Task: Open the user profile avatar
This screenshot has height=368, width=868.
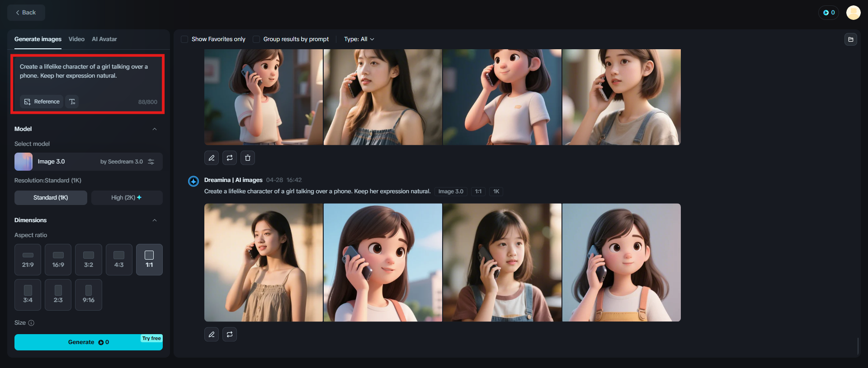Action: click(x=854, y=13)
